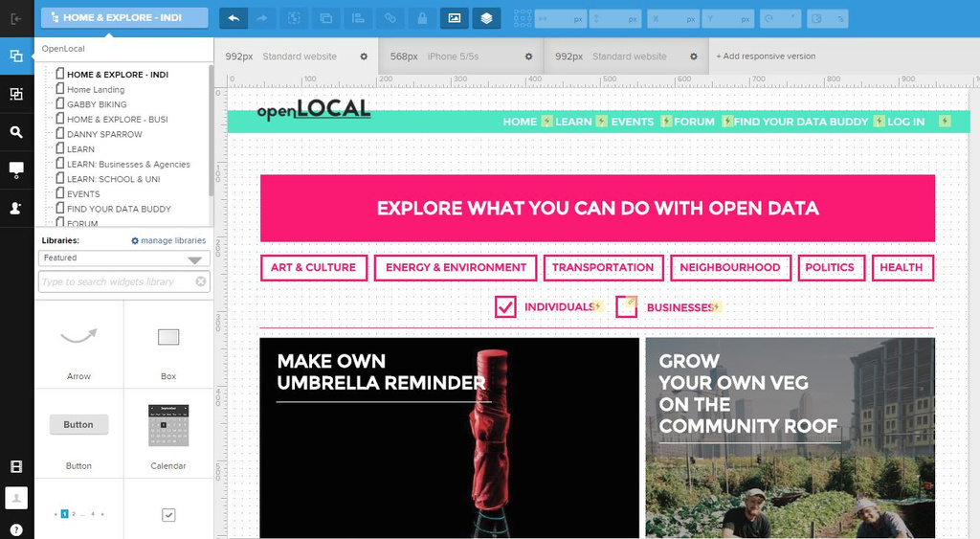
Task: Check the BUSINESSES checkbox on the canvas
Action: click(626, 307)
